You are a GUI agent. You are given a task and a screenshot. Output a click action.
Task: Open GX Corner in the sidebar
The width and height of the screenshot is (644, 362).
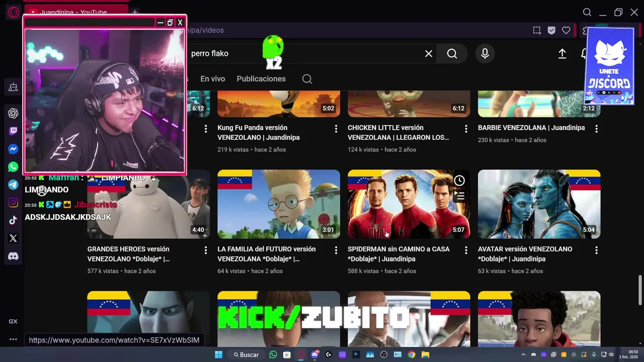[x=13, y=321]
